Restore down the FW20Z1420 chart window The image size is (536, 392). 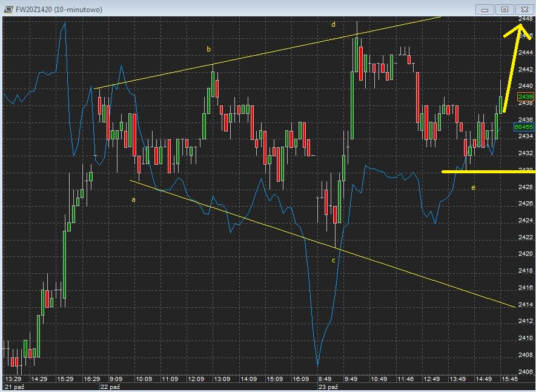click(x=505, y=10)
